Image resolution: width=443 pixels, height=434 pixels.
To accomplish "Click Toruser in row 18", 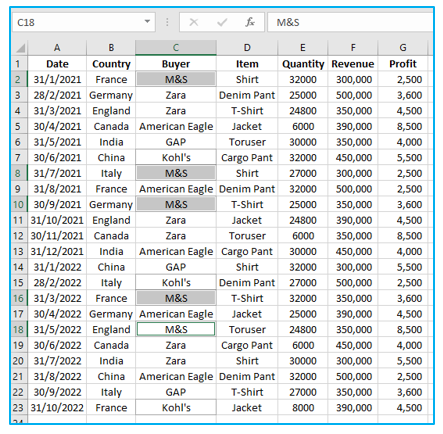I will (x=247, y=329).
